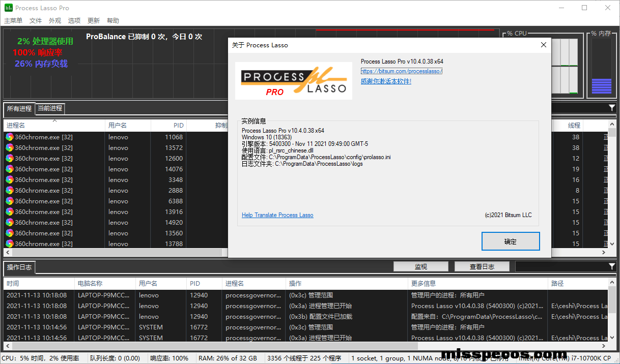Open the 选项 menu
The image size is (620, 364).
(x=74, y=21)
